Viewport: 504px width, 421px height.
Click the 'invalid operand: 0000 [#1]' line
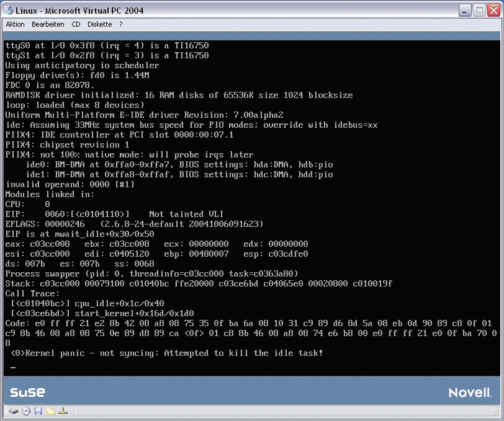[x=70, y=185]
